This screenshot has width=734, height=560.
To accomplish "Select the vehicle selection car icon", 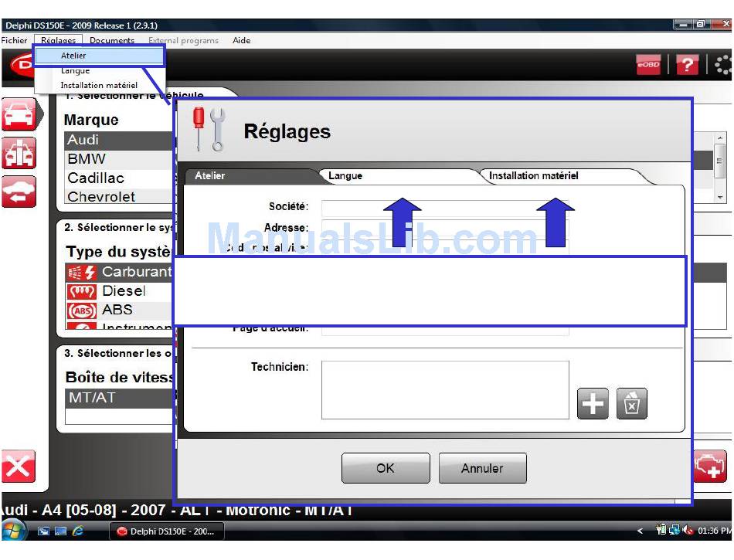I will point(19,114).
